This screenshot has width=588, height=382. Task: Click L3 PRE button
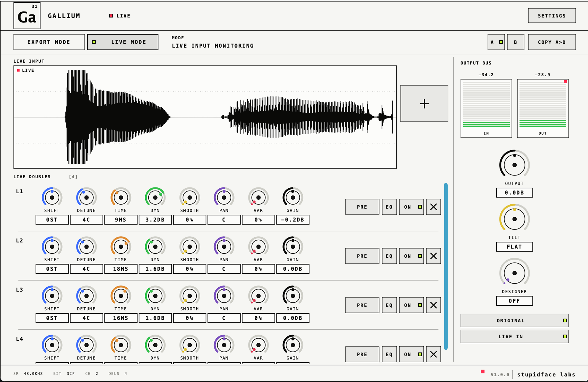click(x=362, y=305)
